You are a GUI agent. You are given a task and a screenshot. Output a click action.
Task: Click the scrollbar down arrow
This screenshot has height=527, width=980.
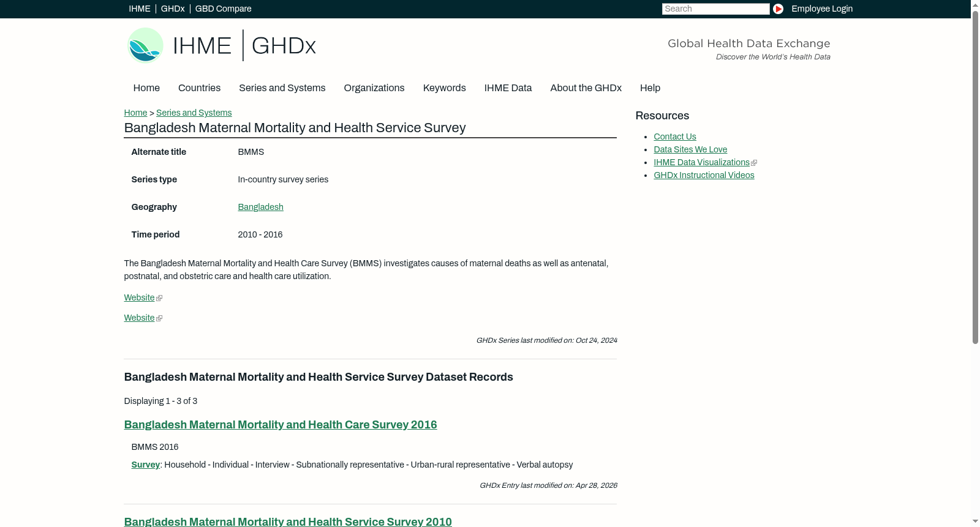click(x=975, y=522)
